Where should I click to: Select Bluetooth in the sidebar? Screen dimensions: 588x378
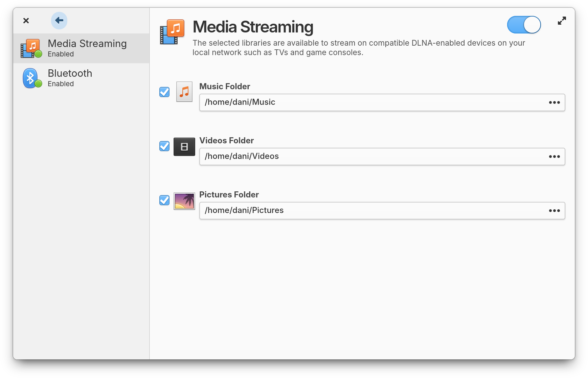tap(81, 78)
